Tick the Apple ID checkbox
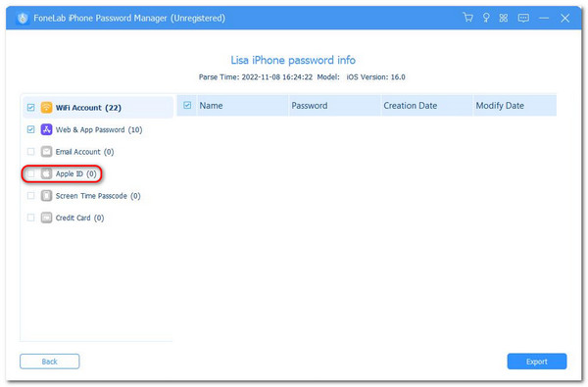 coord(30,173)
